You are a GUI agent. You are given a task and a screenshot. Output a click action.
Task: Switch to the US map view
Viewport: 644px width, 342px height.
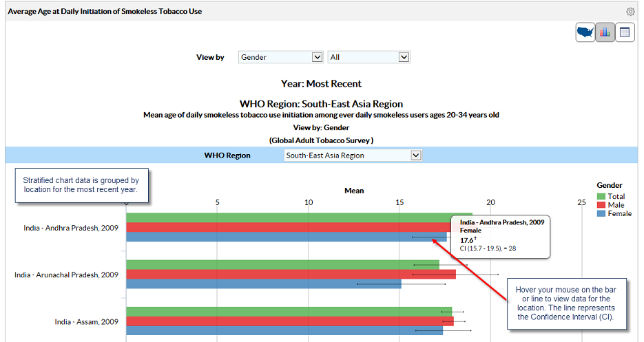(585, 32)
